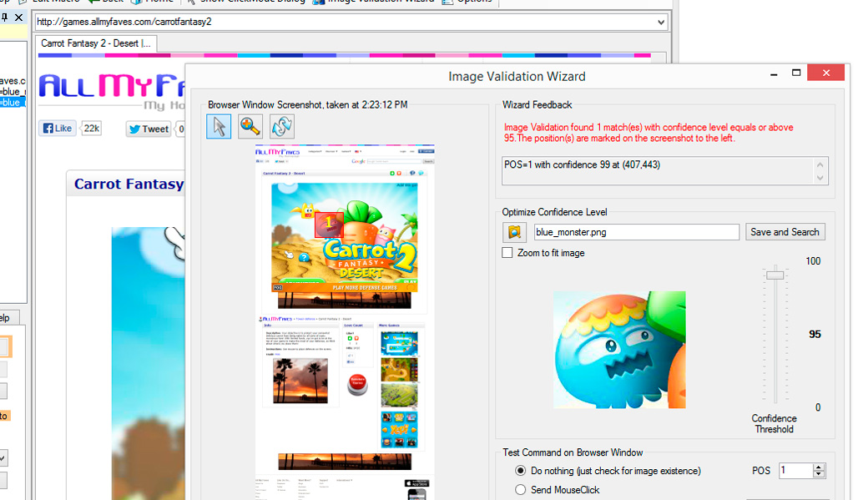The height and width of the screenshot is (500, 868).
Task: Click the Image Validation Wizard title bar
Action: tap(517, 77)
